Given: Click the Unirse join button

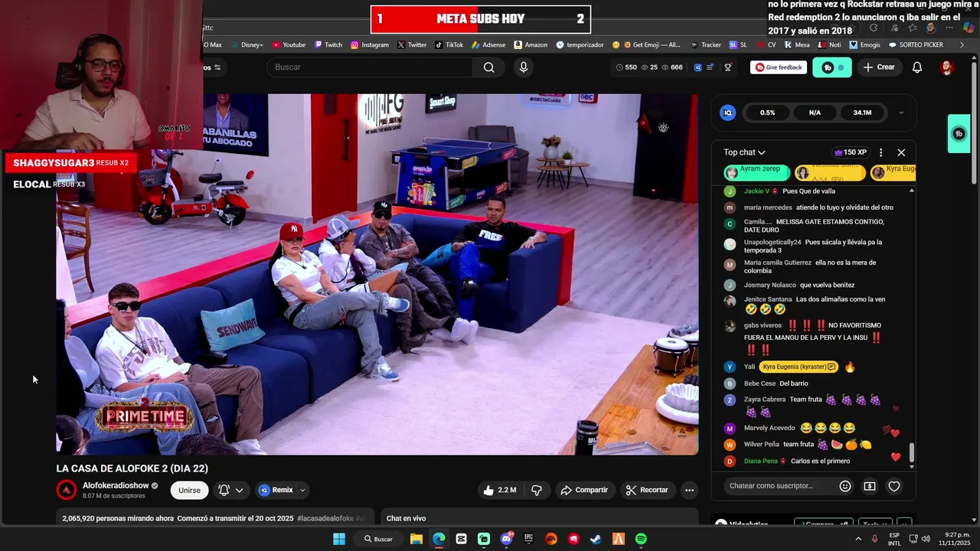Looking at the screenshot, I should click(189, 490).
